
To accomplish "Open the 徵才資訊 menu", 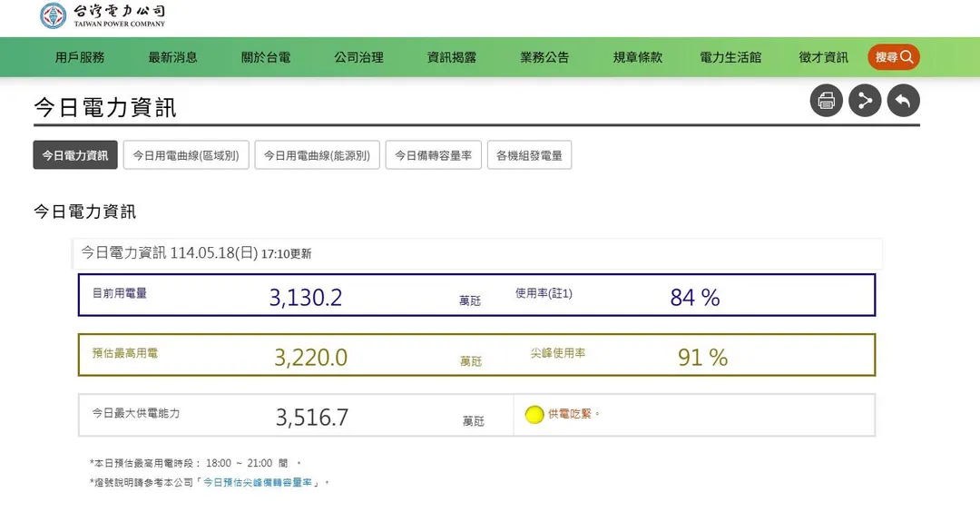I will 823,57.
